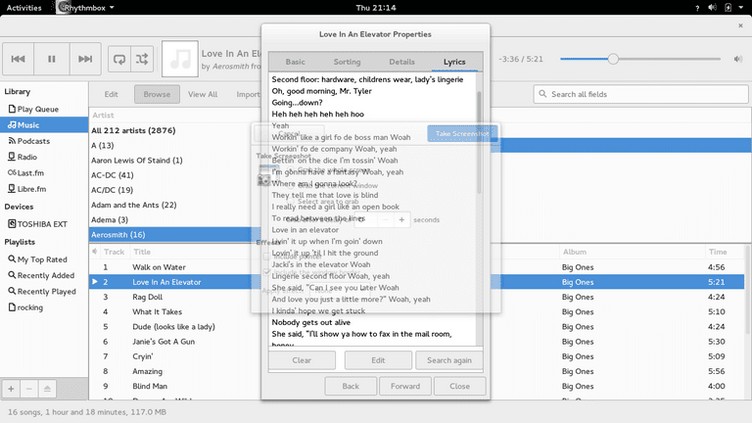Move the song position slider
The height and width of the screenshot is (423, 752).
click(x=613, y=59)
